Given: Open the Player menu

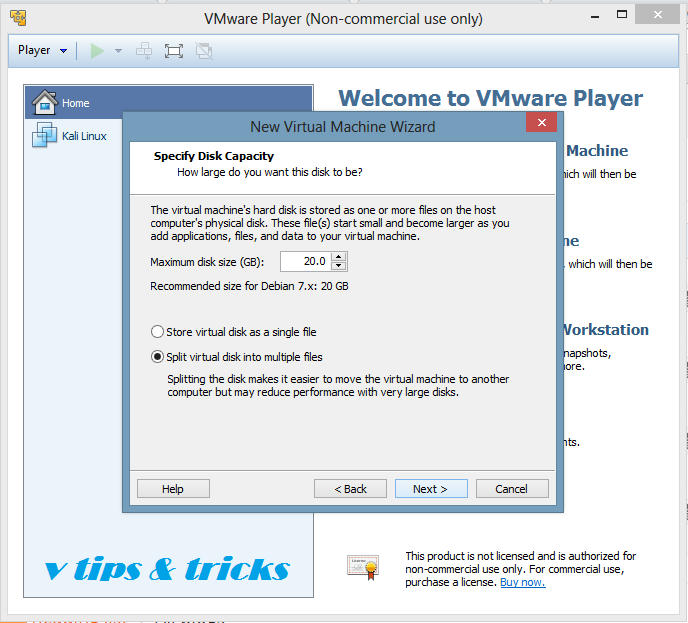Looking at the screenshot, I should tap(42, 50).
